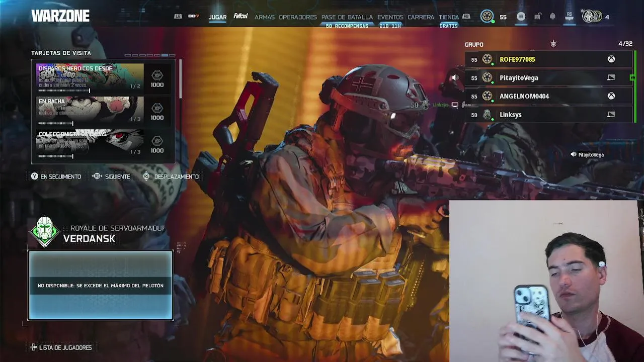The height and width of the screenshot is (362, 644).
Task: Click Linksys's level 50 rank emblem
Action: 487,115
